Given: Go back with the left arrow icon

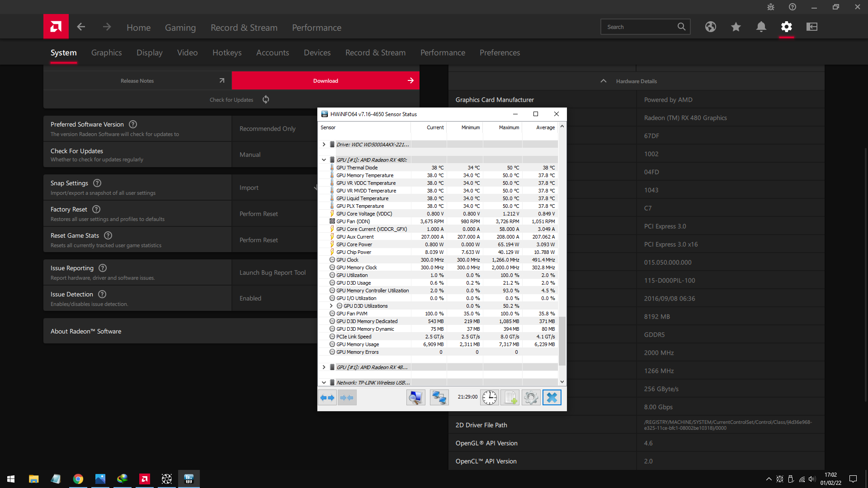Looking at the screenshot, I should tap(81, 27).
